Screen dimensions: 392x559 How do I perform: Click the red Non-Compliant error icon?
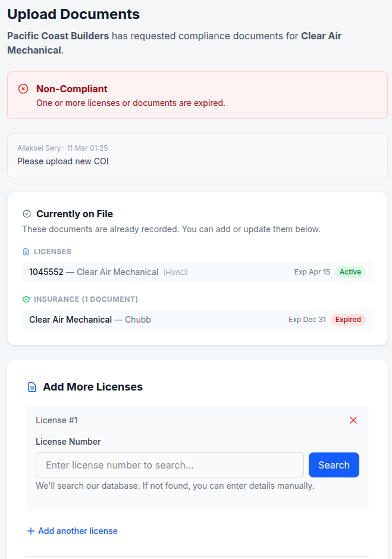pos(23,88)
